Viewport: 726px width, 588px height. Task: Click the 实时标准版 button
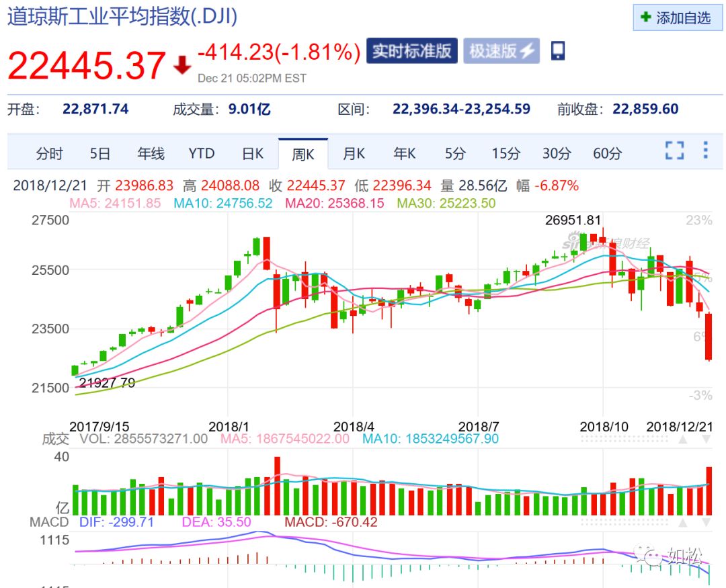click(411, 51)
